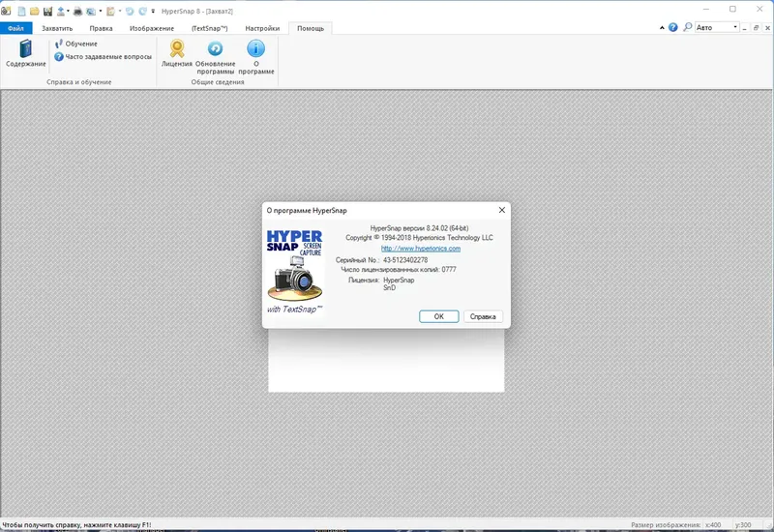Select the Помощь ribbon tab
774x532 pixels.
[311, 28]
